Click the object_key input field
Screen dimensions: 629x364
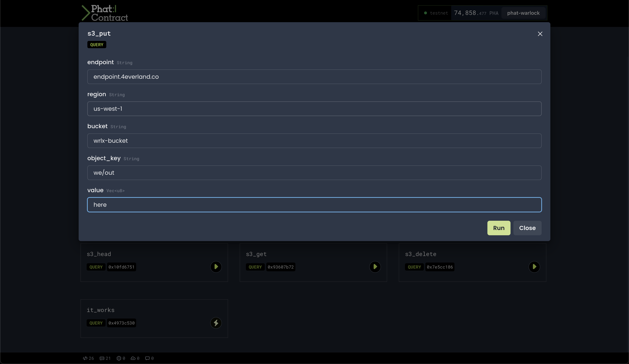coord(314,173)
